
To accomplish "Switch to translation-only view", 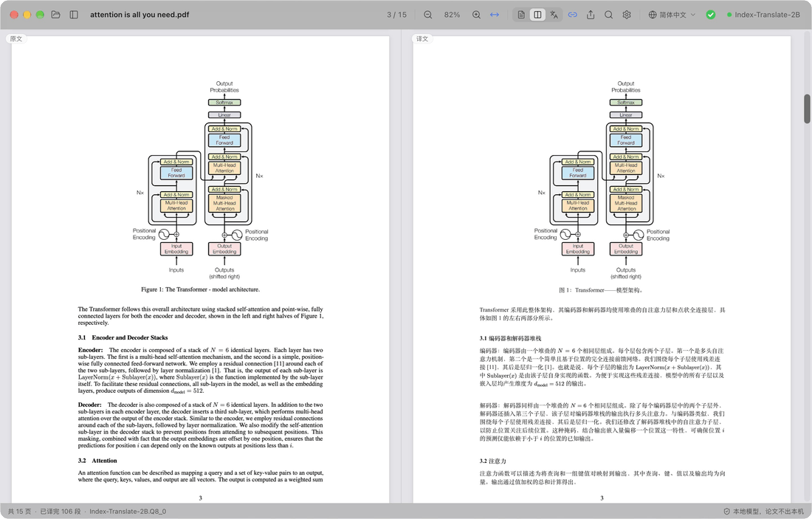I will tap(554, 15).
